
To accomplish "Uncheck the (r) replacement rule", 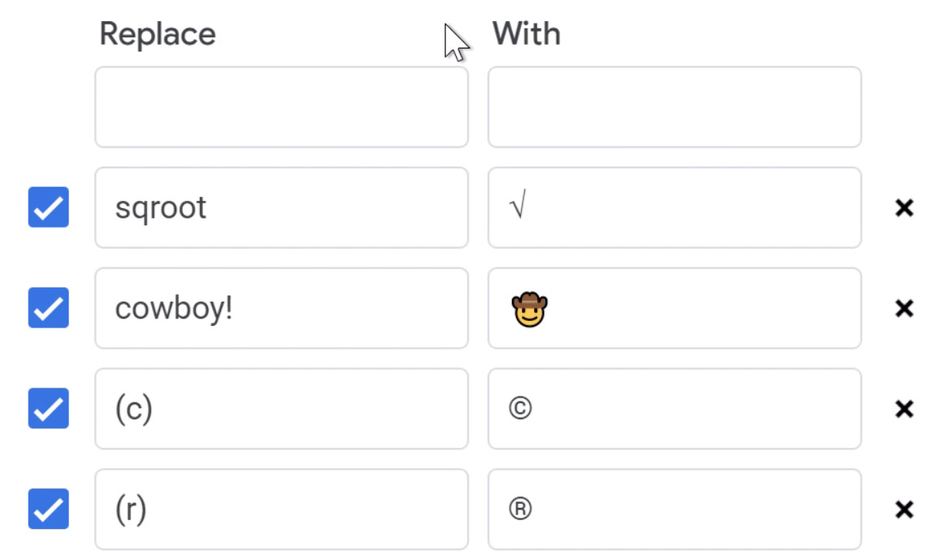I will [x=48, y=510].
